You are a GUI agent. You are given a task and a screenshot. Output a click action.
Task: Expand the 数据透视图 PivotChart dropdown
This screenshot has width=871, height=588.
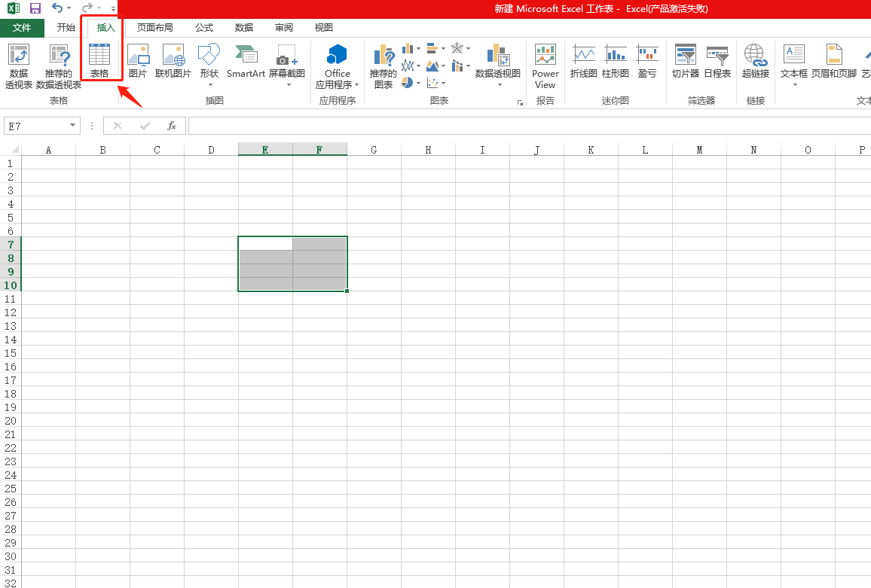[498, 84]
